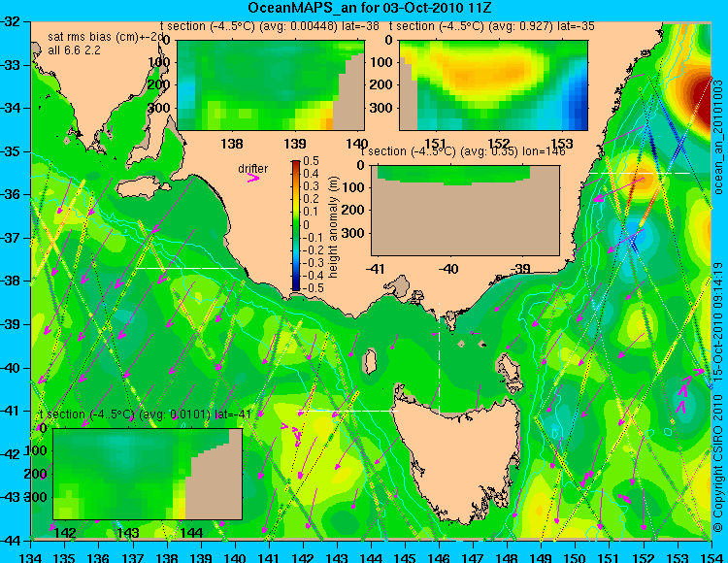Click longitude tick 145 on the bottom axis
The height and width of the screenshot is (563, 728).
click(406, 557)
